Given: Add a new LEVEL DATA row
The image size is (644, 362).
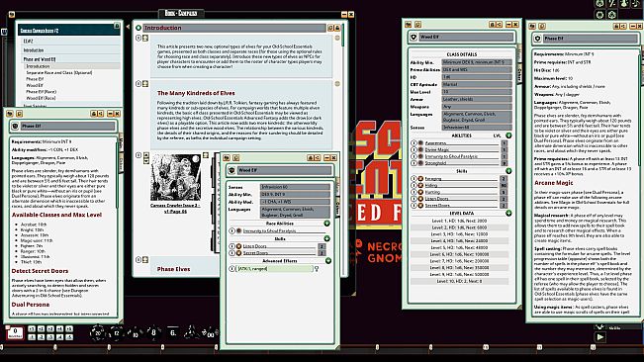Looking at the screenshot, I should pos(508,213).
